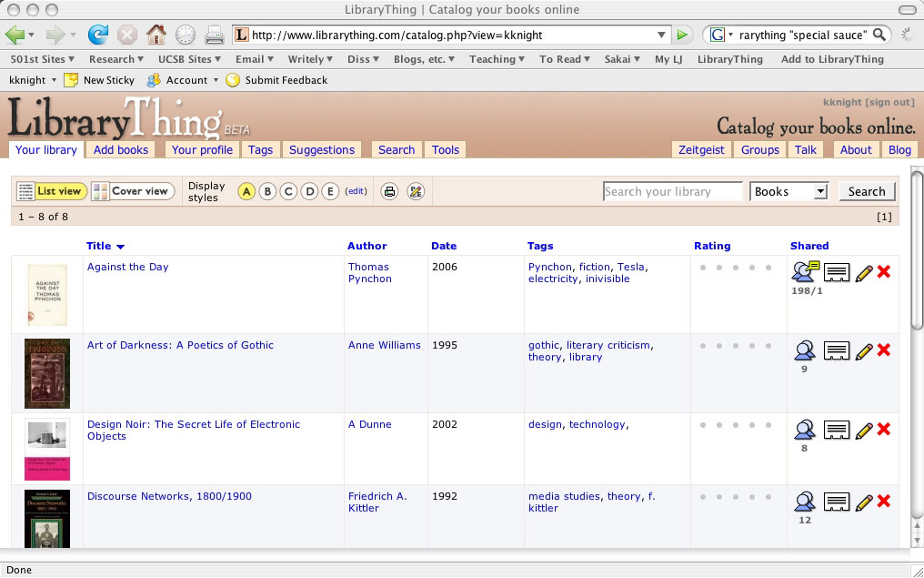Go to the Tags tab
Screen dimensions: 924x578
[x=260, y=150]
